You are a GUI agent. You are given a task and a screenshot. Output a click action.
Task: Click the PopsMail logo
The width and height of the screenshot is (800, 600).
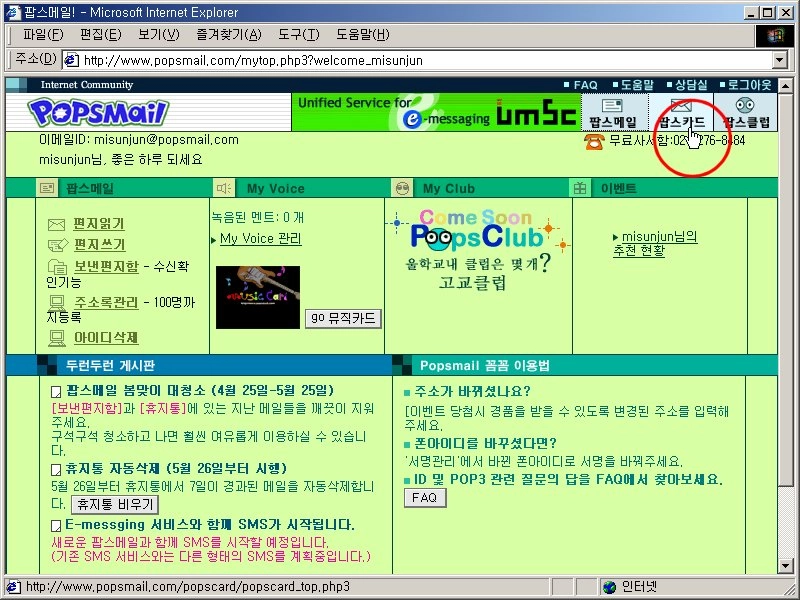(x=97, y=113)
